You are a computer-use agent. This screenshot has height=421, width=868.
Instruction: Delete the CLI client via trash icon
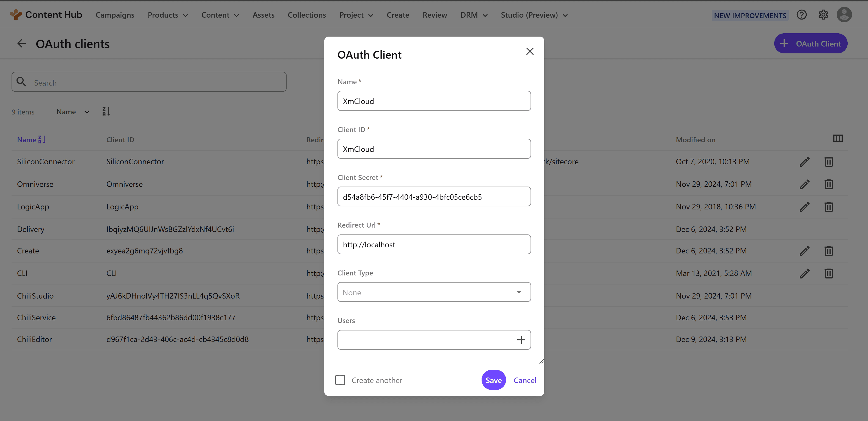click(x=829, y=273)
